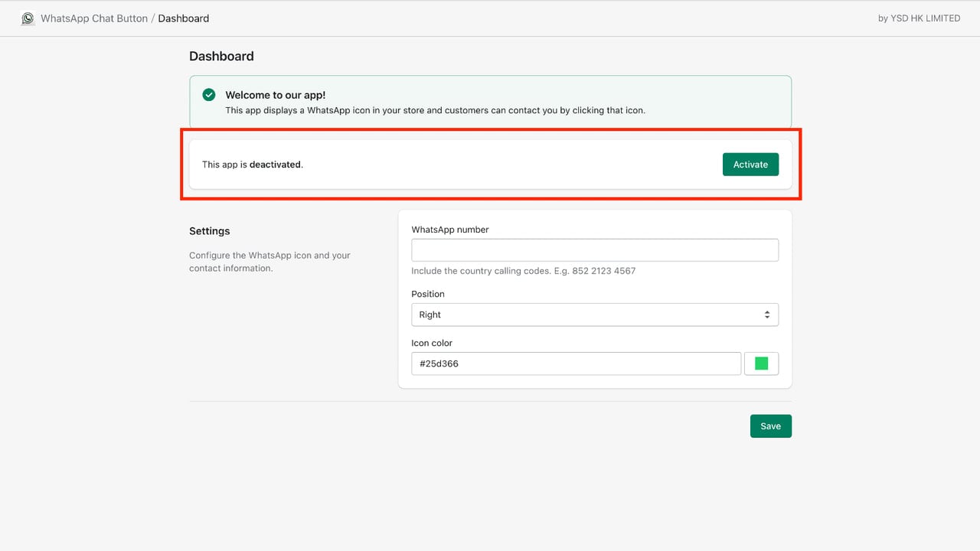Click the 'WhatsApp number' field label

click(x=450, y=230)
